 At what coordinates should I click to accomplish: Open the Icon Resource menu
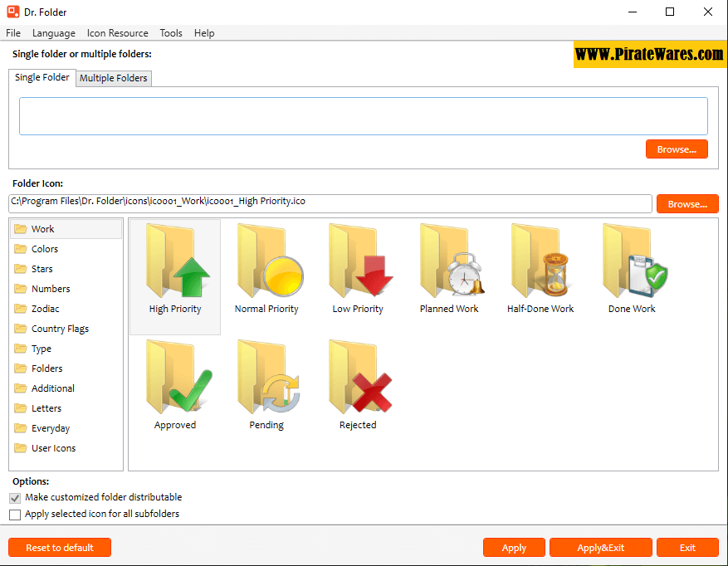117,33
